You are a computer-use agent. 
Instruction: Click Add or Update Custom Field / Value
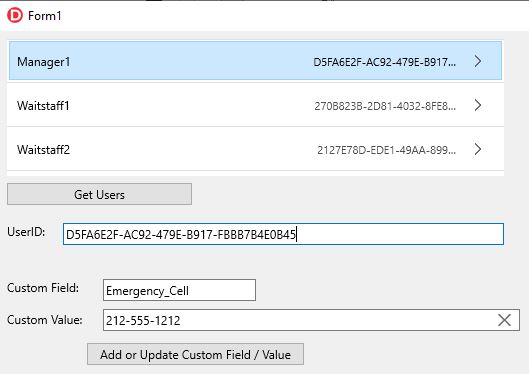coord(195,354)
